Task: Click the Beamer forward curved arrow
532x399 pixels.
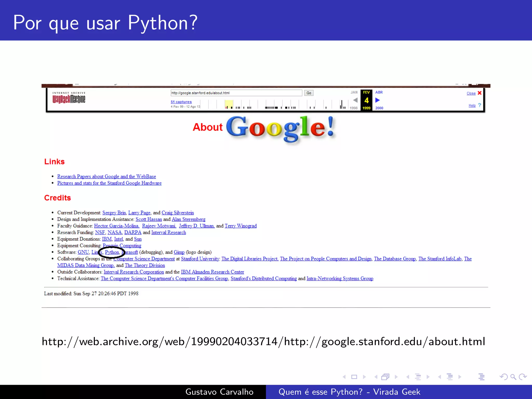Action: tap(523, 377)
